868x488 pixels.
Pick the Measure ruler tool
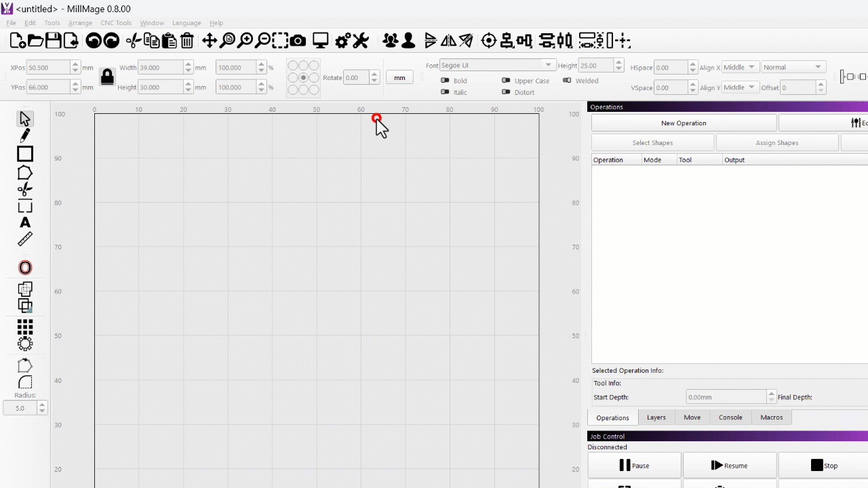click(25, 239)
